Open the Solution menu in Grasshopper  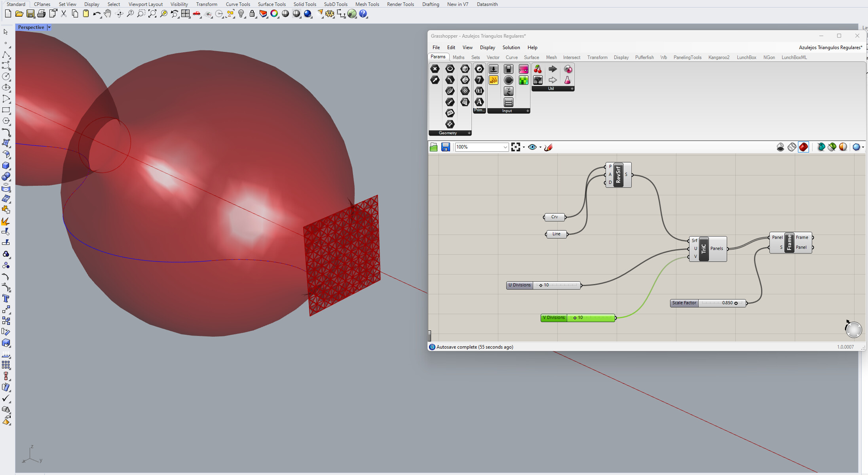511,47
